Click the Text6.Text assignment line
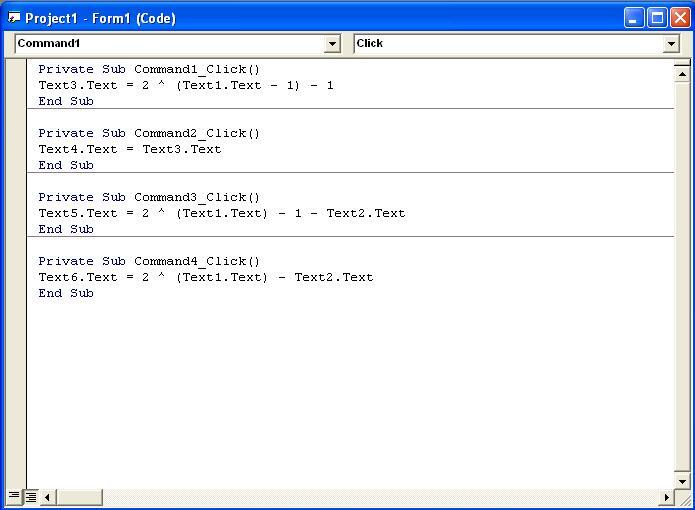The width and height of the screenshot is (695, 510). [206, 277]
